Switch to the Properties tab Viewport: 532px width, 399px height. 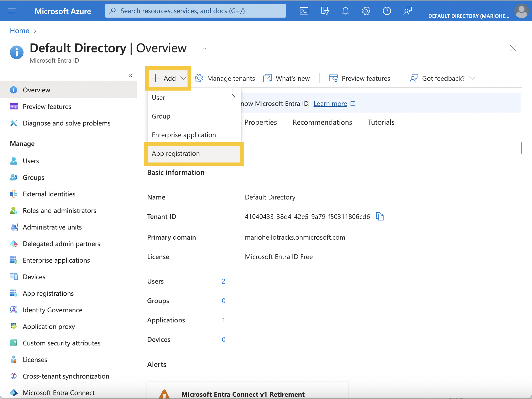261,122
